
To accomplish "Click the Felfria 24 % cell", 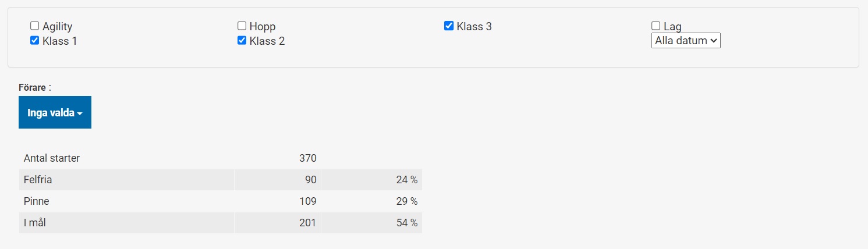I will coord(406,180).
